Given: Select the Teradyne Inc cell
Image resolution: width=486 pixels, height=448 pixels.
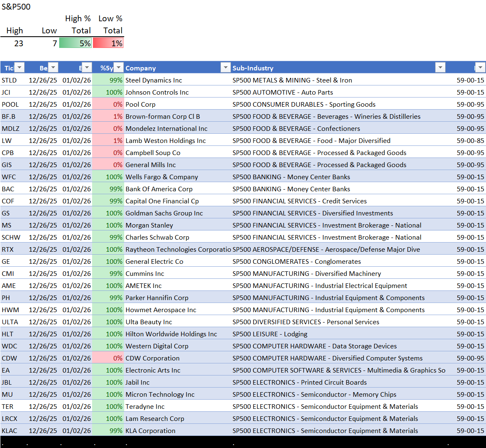Looking at the screenshot, I should tap(178, 406).
